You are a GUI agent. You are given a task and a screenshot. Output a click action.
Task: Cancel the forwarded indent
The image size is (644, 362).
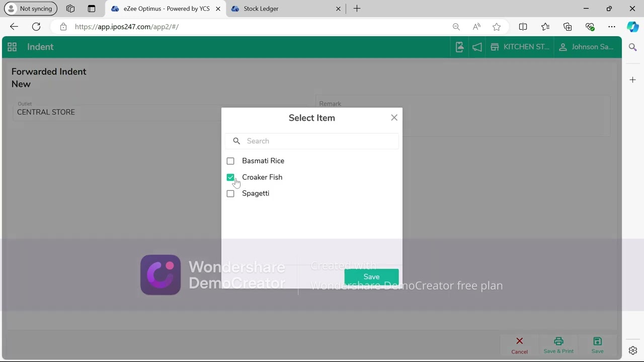click(520, 345)
